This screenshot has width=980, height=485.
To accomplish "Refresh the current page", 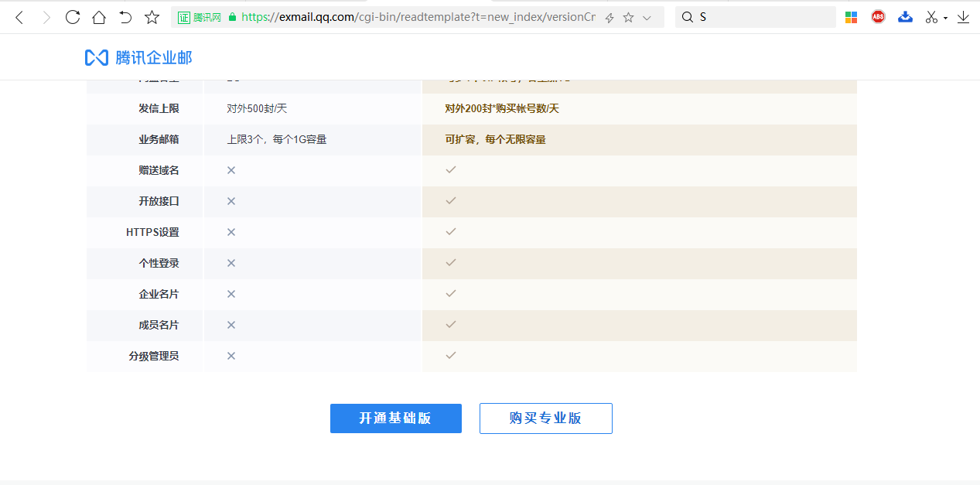I will point(72,16).
